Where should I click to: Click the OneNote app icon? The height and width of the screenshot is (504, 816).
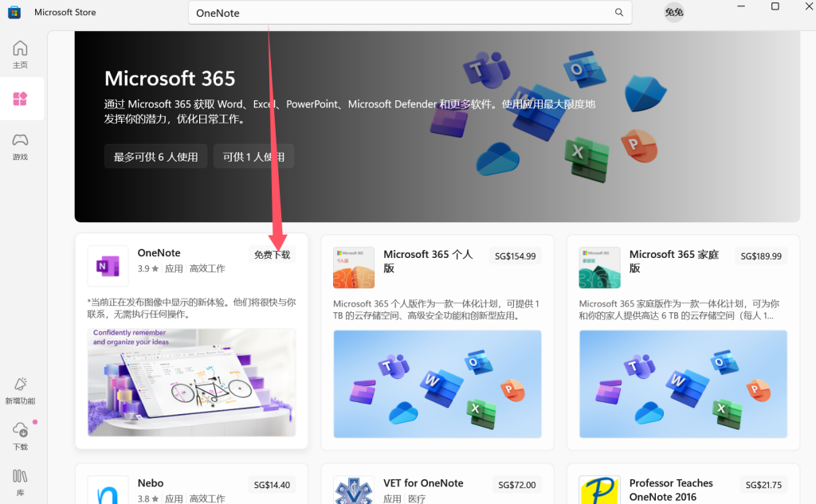tap(108, 266)
